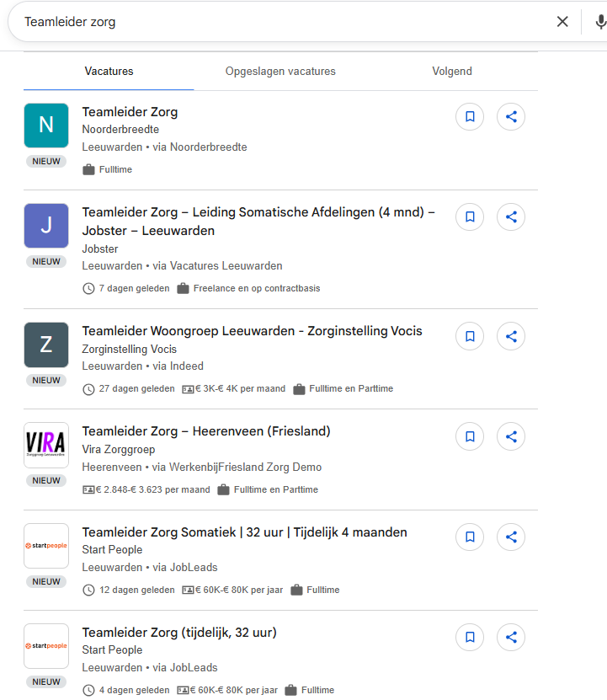Viewport: 607px width, 700px height.
Task: Click the Vira Zorggroep logo thumbnail
Action: tap(46, 445)
